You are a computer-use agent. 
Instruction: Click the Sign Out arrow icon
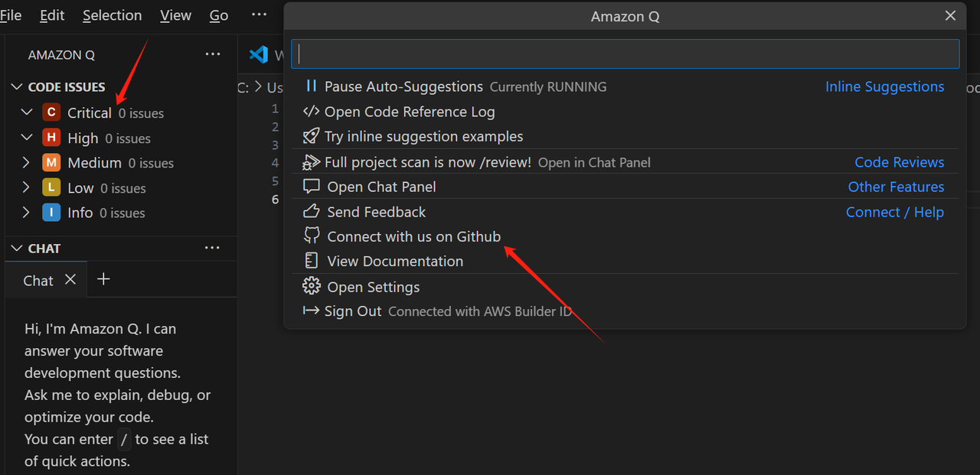click(311, 311)
